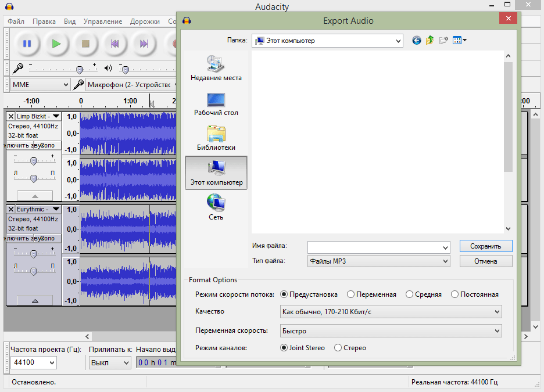Open the Вид menu
The image size is (544, 392).
70,21
